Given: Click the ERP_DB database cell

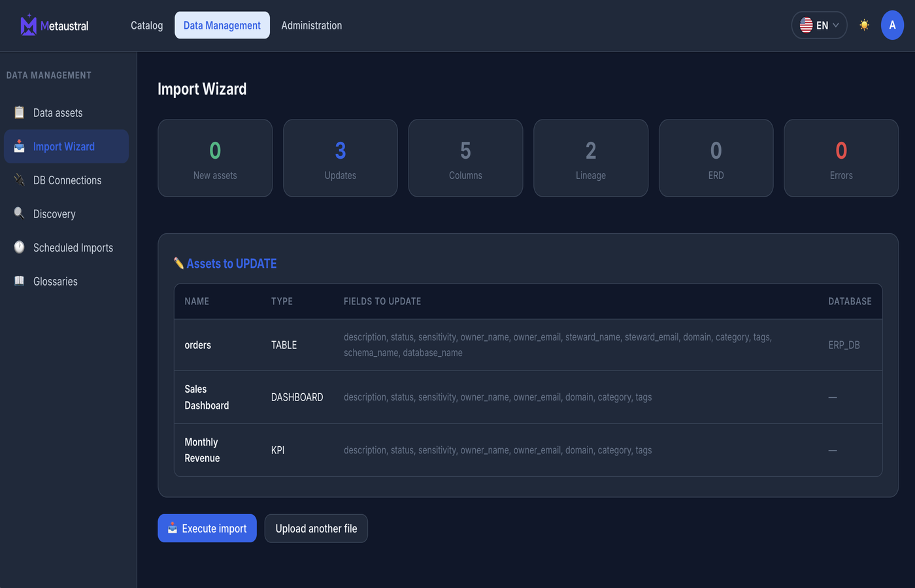Looking at the screenshot, I should (844, 345).
